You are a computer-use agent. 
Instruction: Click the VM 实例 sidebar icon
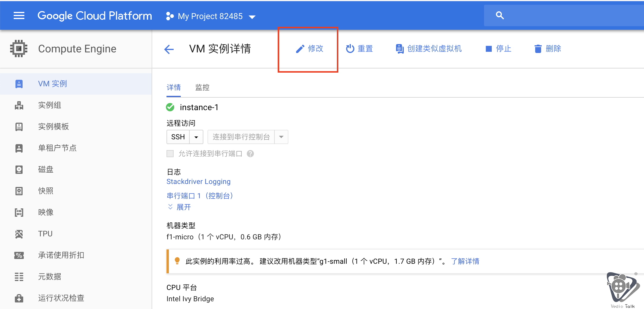[19, 84]
